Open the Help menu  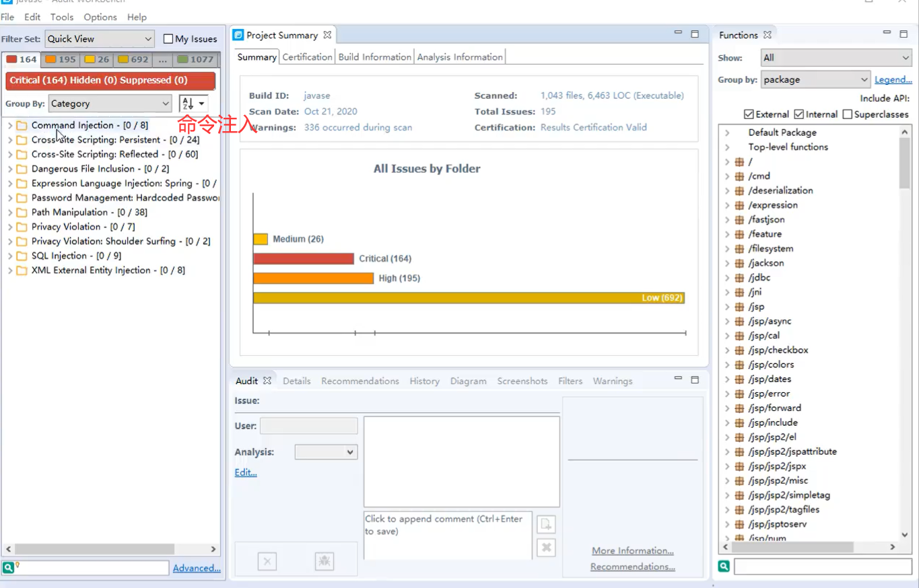pyautogui.click(x=137, y=17)
